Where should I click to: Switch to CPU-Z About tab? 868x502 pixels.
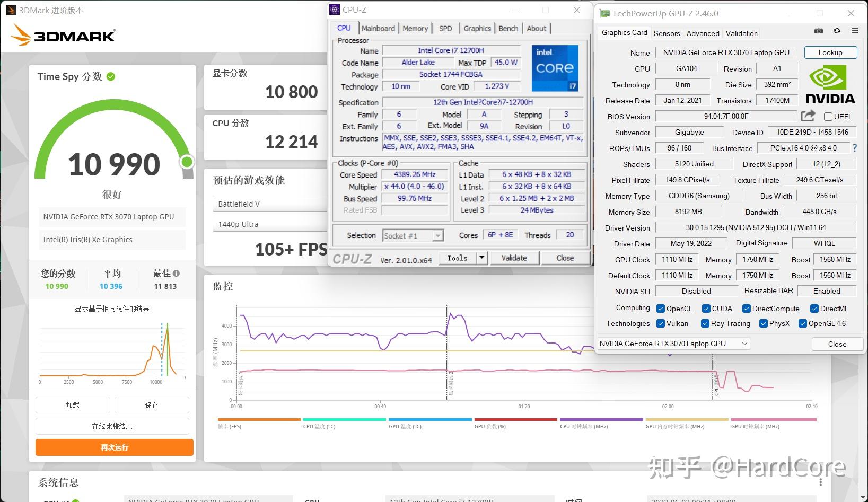coord(536,29)
